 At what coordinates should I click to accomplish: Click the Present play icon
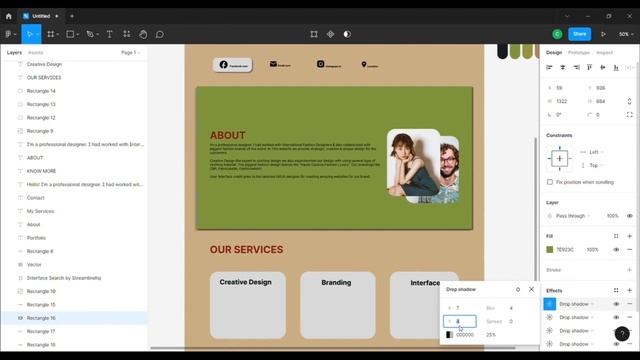tap(603, 34)
